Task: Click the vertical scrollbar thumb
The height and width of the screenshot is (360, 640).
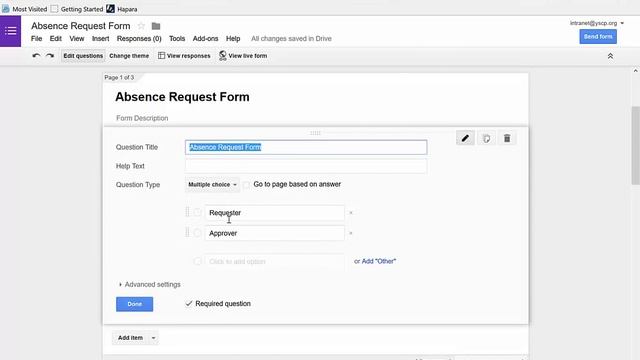Action: pyautogui.click(x=636, y=145)
